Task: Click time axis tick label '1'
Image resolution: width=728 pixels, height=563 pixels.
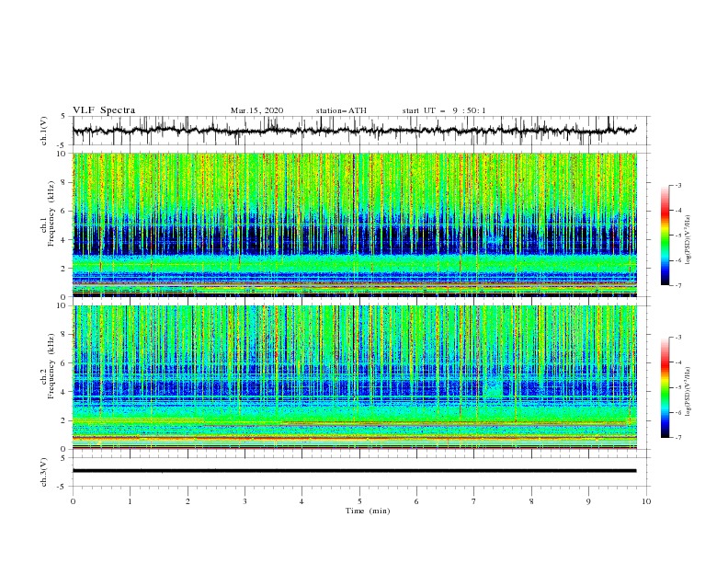Action: click(131, 501)
